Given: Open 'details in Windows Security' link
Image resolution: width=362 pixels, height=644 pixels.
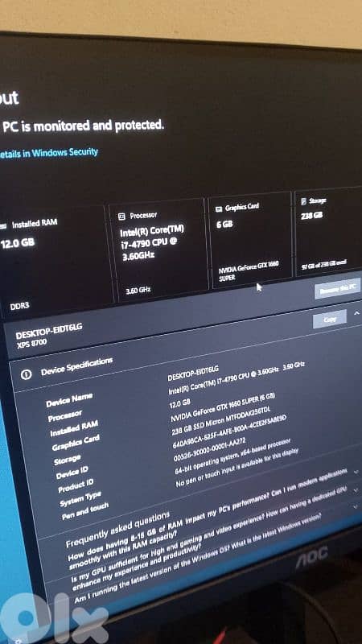Looking at the screenshot, I should coord(48,153).
